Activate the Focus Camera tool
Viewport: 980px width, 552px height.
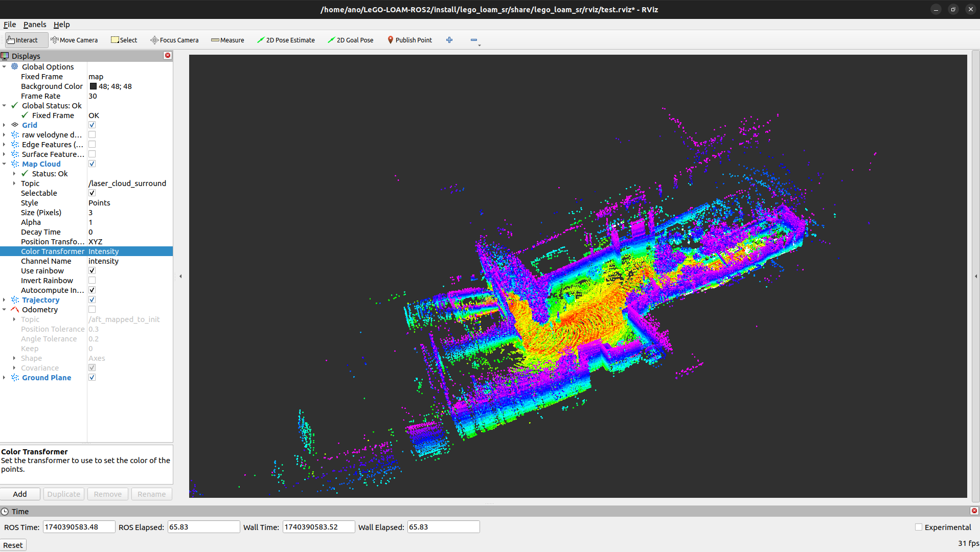coord(174,40)
